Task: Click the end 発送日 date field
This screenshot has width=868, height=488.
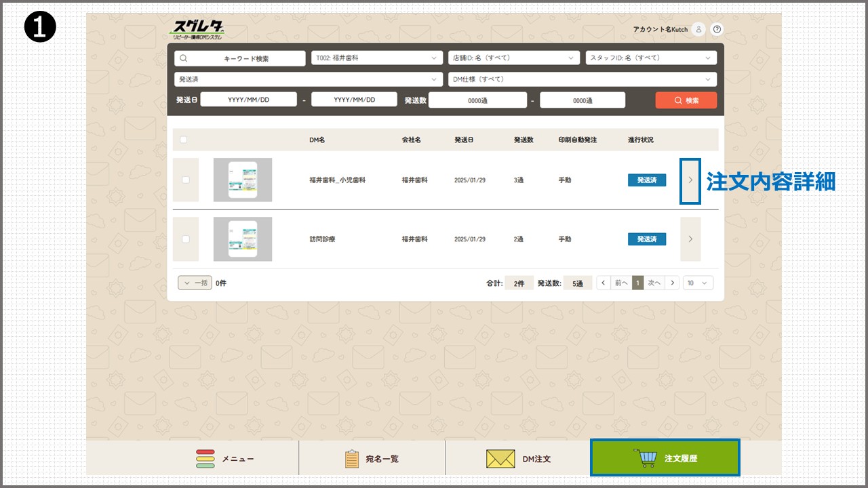Action: 354,100
